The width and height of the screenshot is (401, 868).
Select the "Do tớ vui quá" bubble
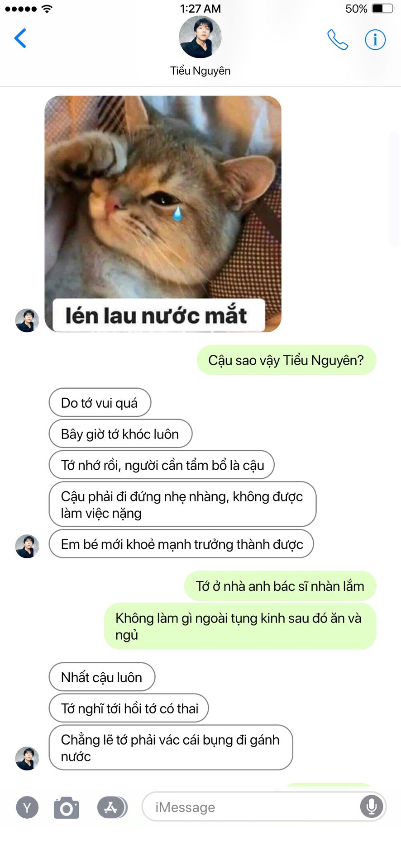pos(100,402)
